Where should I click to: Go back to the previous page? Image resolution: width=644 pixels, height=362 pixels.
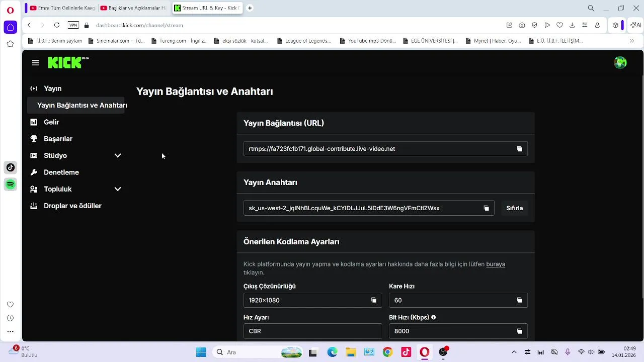[x=29, y=25]
